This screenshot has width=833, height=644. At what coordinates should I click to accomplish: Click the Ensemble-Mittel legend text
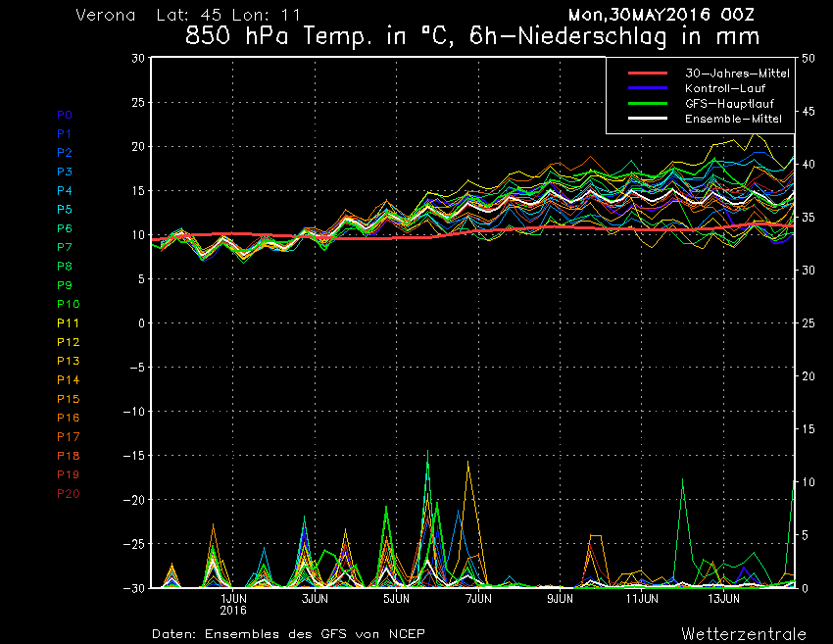733,119
